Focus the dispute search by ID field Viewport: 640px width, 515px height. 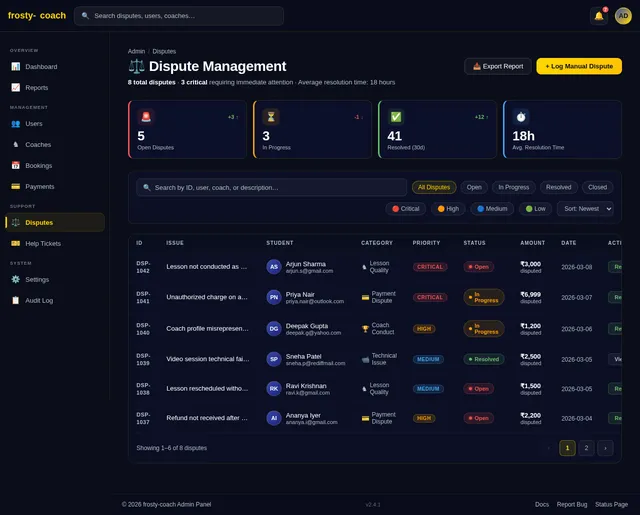coord(271,187)
